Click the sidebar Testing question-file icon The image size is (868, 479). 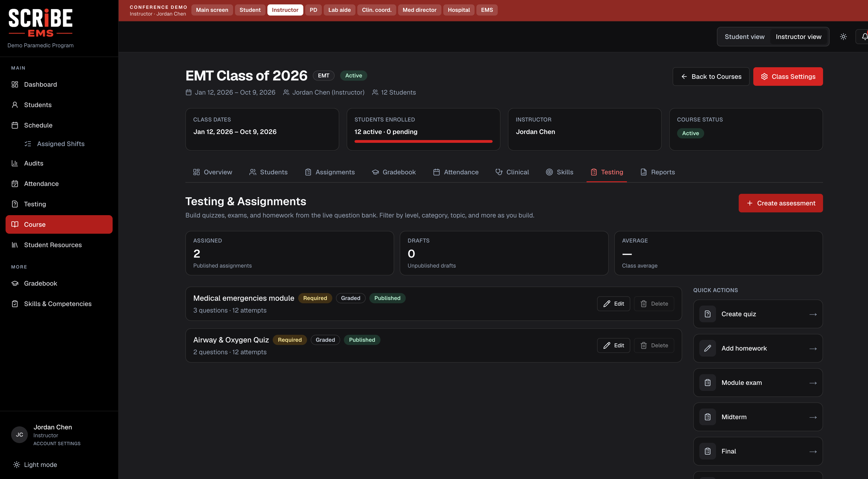click(x=15, y=204)
